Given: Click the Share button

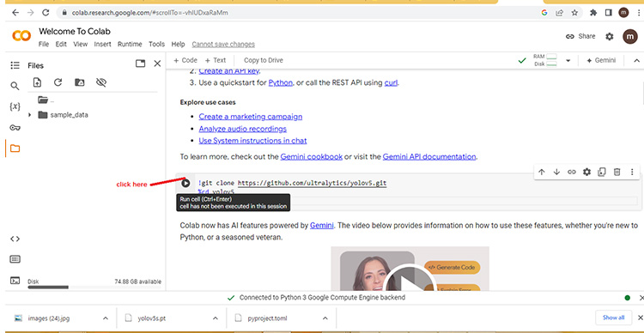Looking at the screenshot, I should pos(580,36).
